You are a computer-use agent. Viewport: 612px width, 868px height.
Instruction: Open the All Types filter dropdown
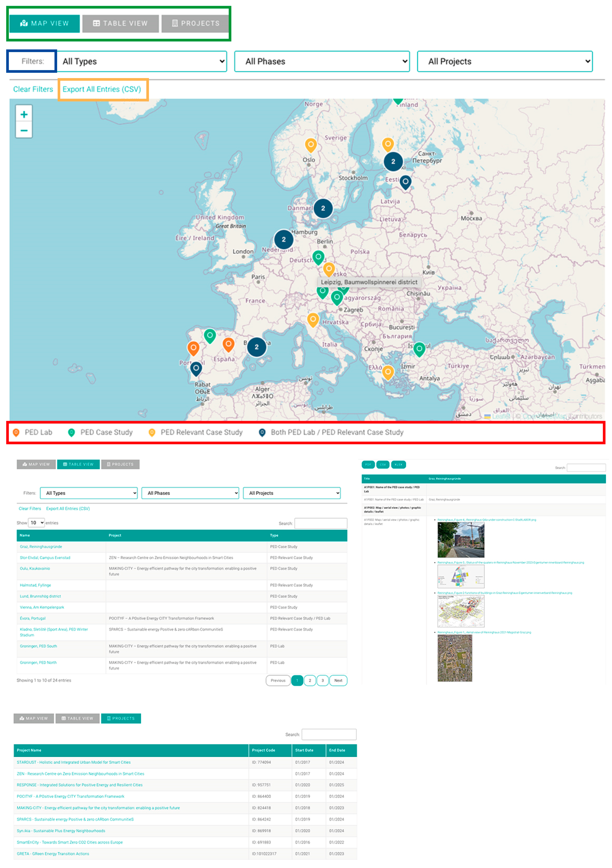point(141,62)
